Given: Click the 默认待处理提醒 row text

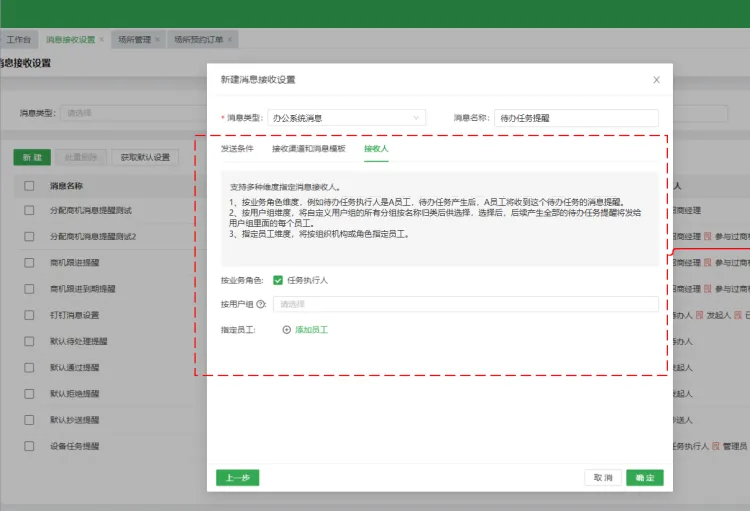Looking at the screenshot, I should click(79, 341).
